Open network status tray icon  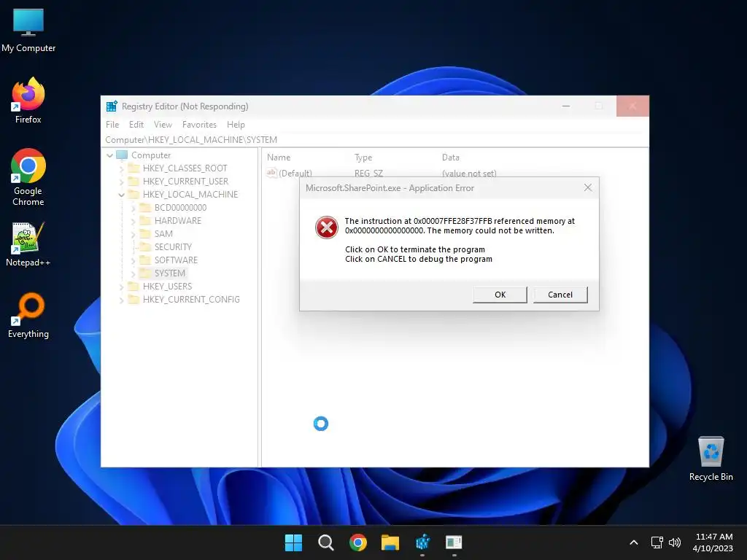click(657, 542)
